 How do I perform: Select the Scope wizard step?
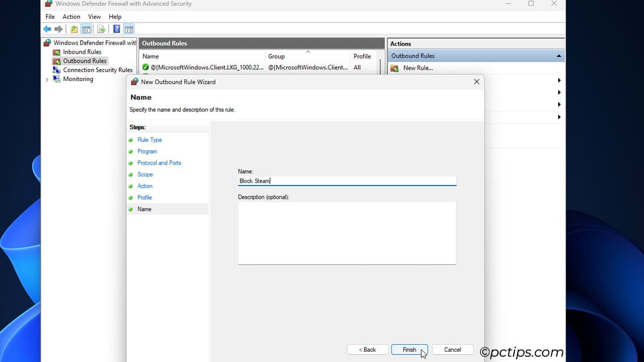(x=145, y=174)
